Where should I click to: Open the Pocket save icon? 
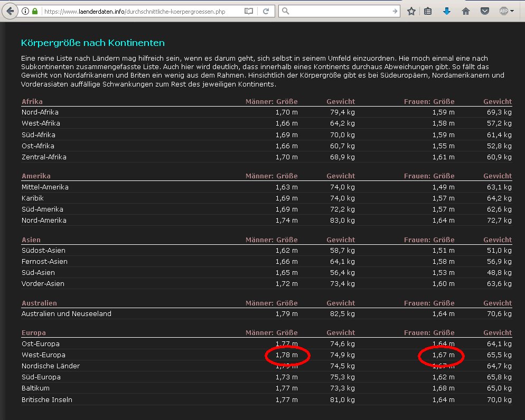point(484,11)
